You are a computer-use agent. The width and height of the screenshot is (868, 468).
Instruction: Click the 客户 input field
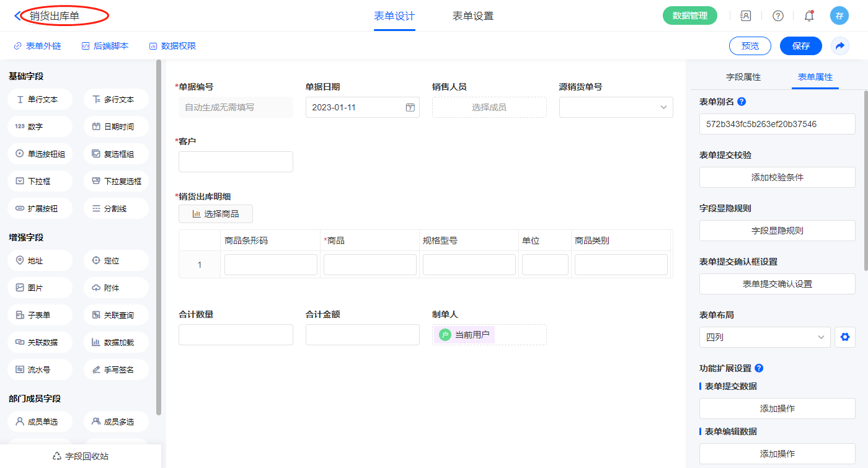236,162
